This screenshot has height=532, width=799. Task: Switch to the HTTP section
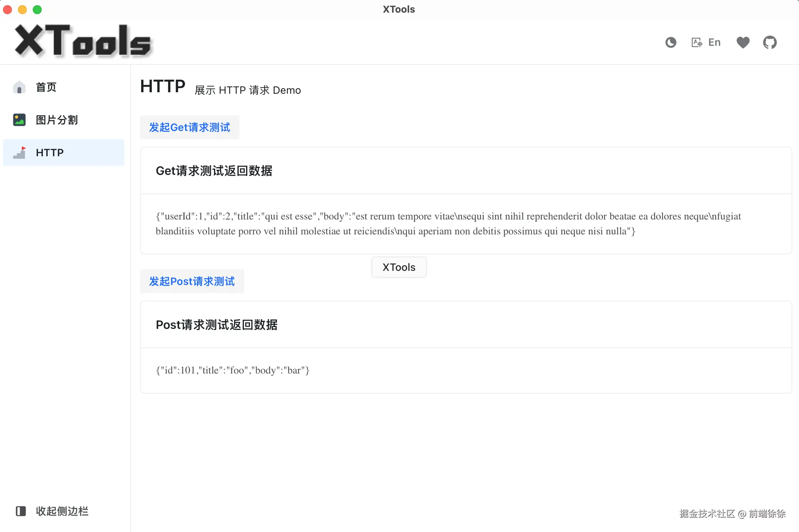point(50,152)
